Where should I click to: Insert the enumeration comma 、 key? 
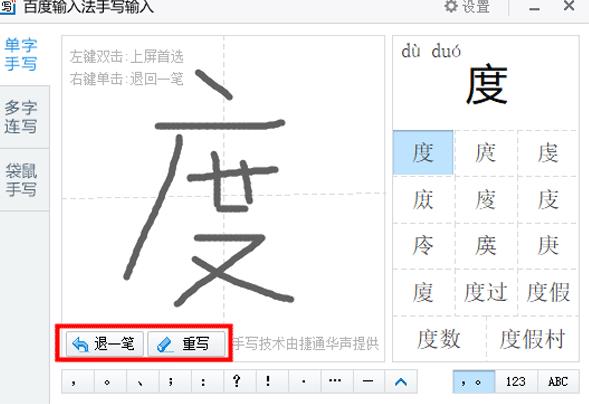[142, 381]
